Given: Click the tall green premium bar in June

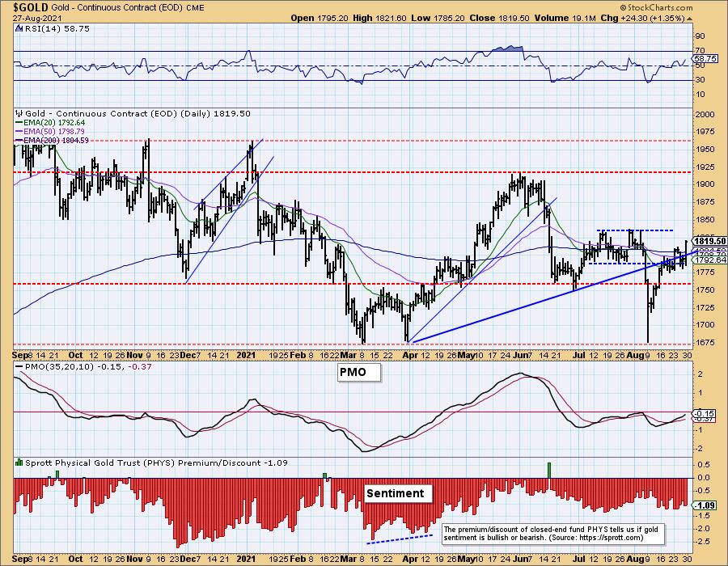Looking at the screenshot, I should (x=549, y=470).
